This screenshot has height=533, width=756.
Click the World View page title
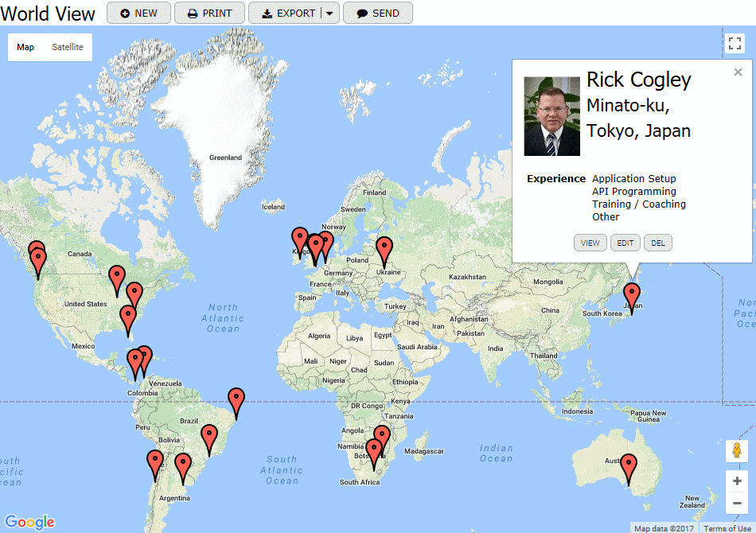point(48,14)
